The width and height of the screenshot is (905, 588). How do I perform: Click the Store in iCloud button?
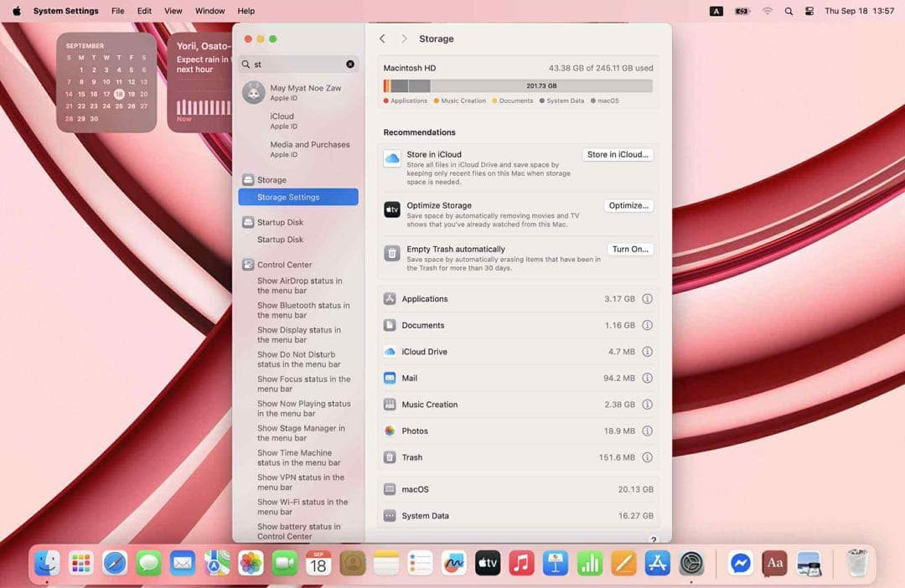(618, 154)
